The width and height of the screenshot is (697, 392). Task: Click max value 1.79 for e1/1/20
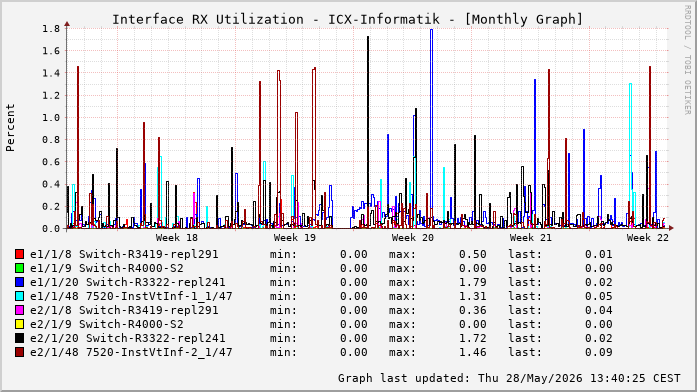tap(473, 282)
